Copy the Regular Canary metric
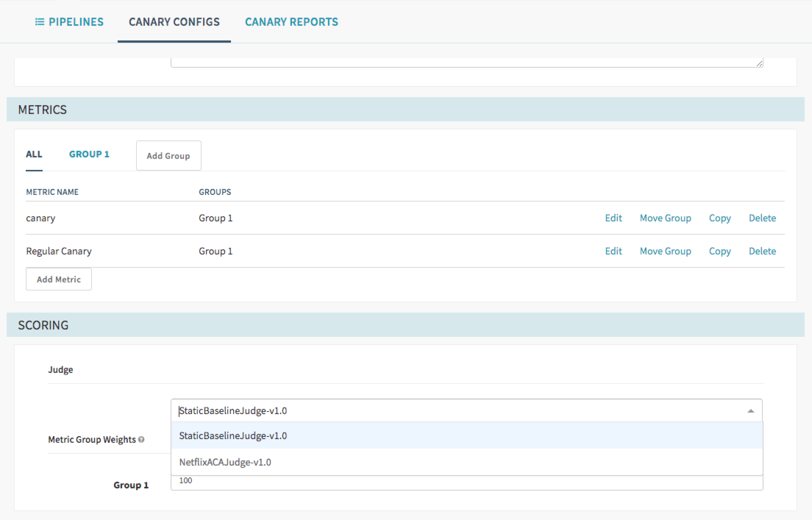 719,252
